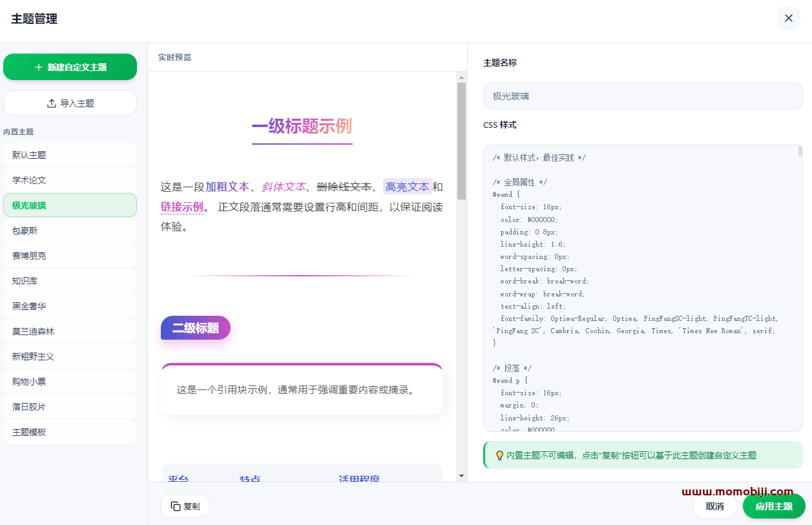Click preview scrollbar down arrow
The width and height of the screenshot is (812, 525).
[461, 476]
